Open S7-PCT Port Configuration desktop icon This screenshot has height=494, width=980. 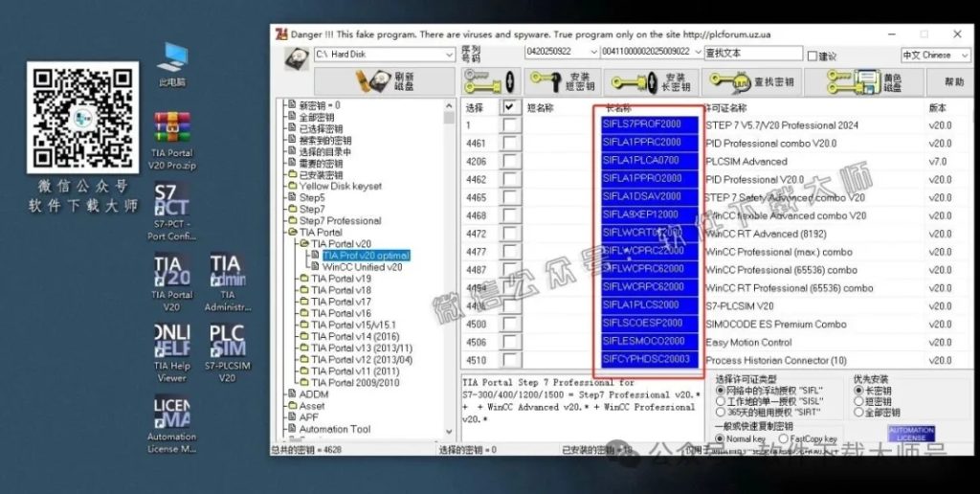click(x=172, y=212)
